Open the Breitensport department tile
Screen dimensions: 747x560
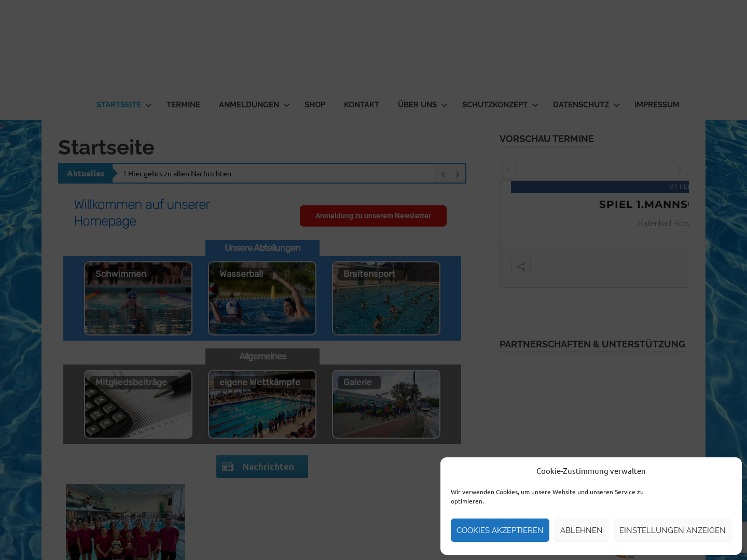(x=386, y=298)
